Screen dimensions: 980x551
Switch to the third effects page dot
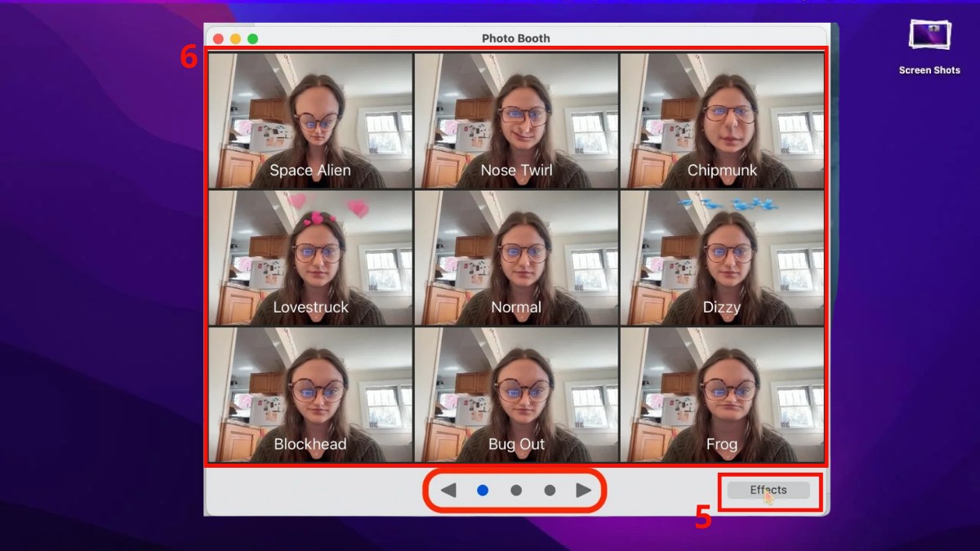(x=550, y=491)
